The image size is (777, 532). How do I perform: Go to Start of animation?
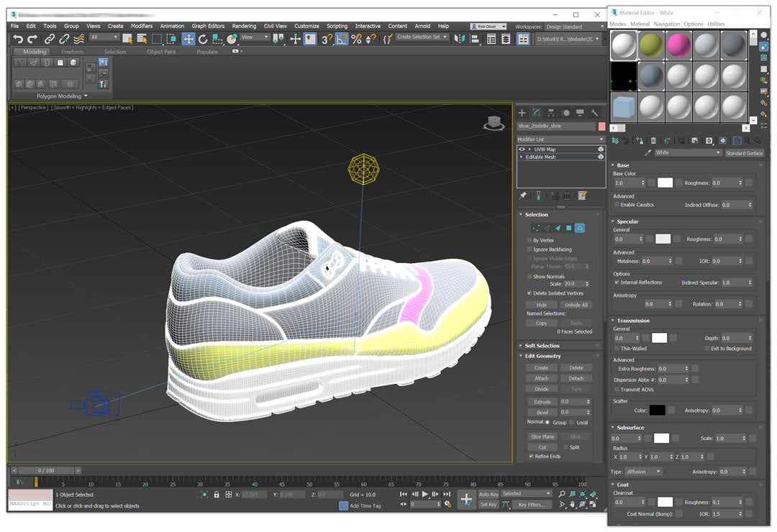[404, 495]
